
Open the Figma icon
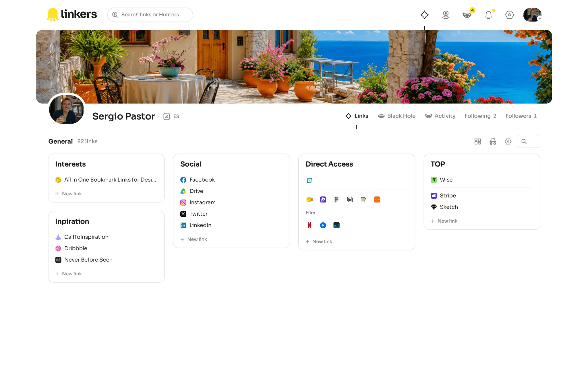point(336,199)
